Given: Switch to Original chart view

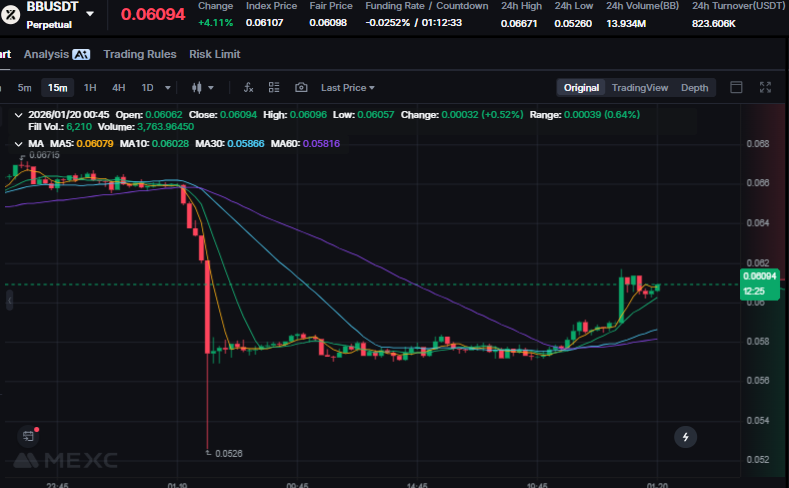Looking at the screenshot, I should (581, 88).
